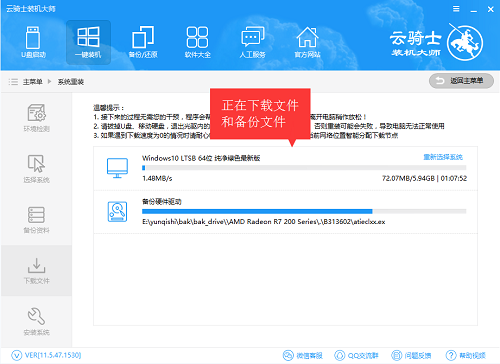500x364 pixels.
Task: Select the 安装系统 step in sidebar
Action: [x=36, y=321]
